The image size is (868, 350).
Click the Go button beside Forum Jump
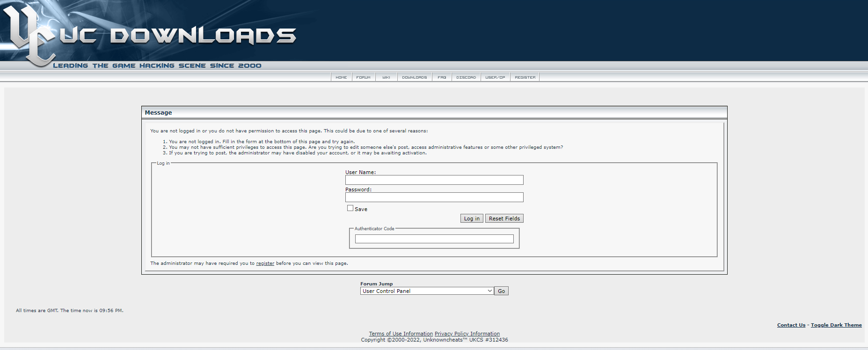coord(501,291)
